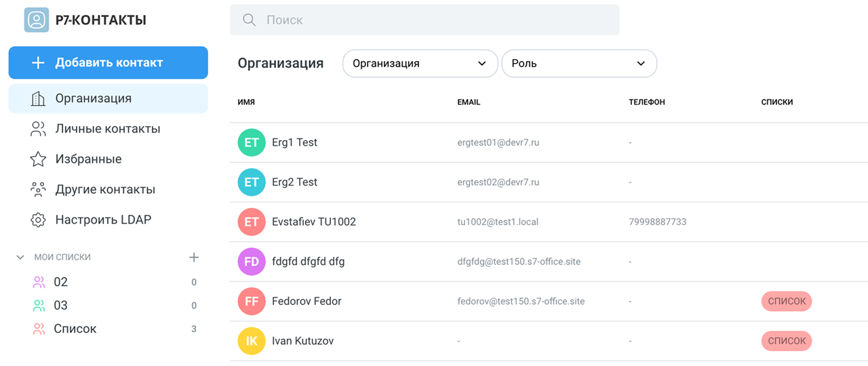This screenshot has width=868, height=366.
Task: Click the plus icon next to Мои списки
Action: coord(194,258)
